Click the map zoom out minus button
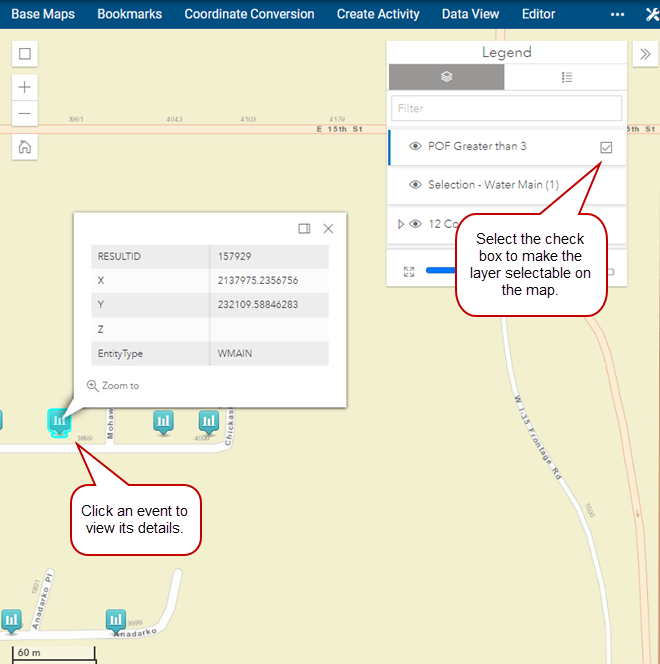660x664 pixels. pyautogui.click(x=25, y=113)
